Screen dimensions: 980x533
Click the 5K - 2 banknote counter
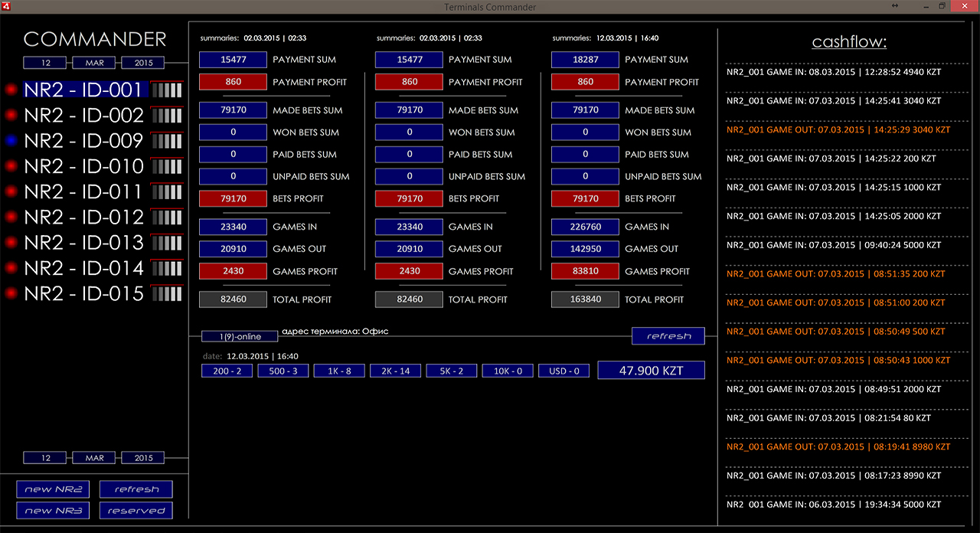click(452, 371)
